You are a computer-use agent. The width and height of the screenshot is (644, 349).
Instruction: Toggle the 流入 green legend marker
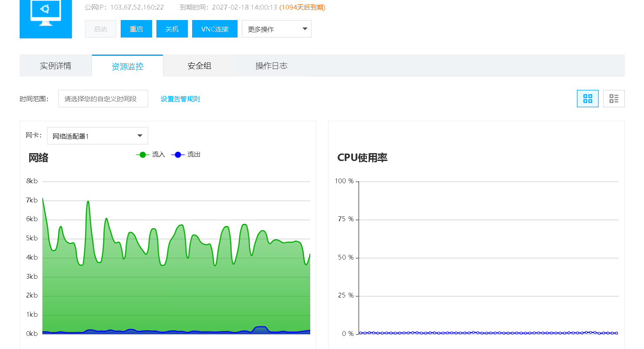(x=142, y=155)
